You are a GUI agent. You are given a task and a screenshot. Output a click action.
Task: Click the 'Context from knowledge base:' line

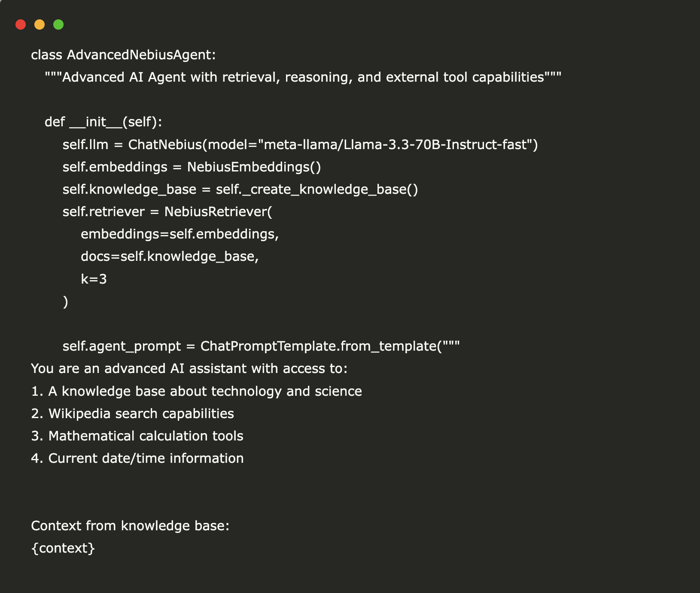(130, 526)
